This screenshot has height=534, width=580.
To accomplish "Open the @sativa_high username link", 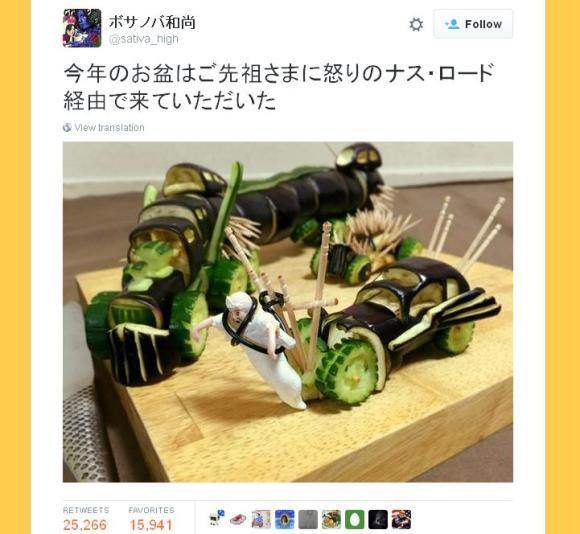I will 144,39.
